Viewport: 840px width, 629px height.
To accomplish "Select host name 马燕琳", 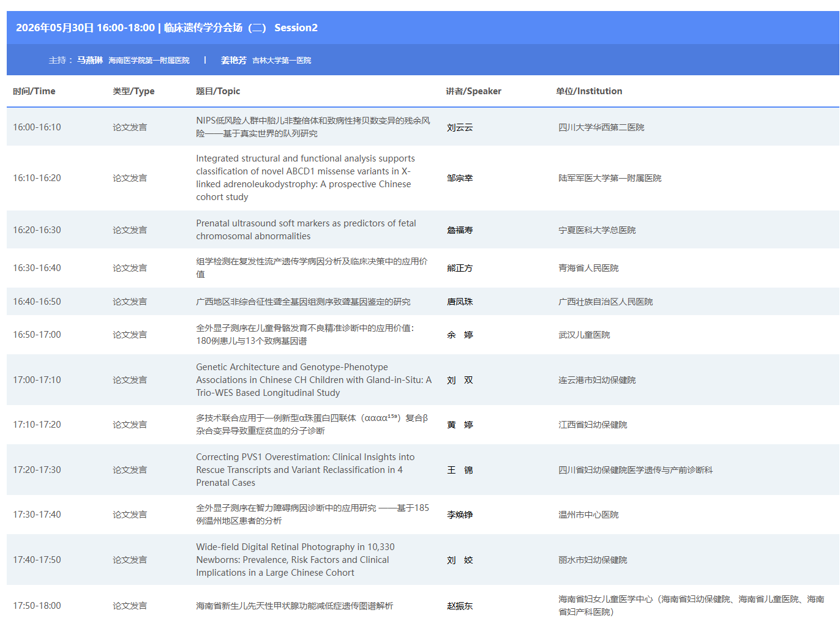I will pyautogui.click(x=90, y=60).
